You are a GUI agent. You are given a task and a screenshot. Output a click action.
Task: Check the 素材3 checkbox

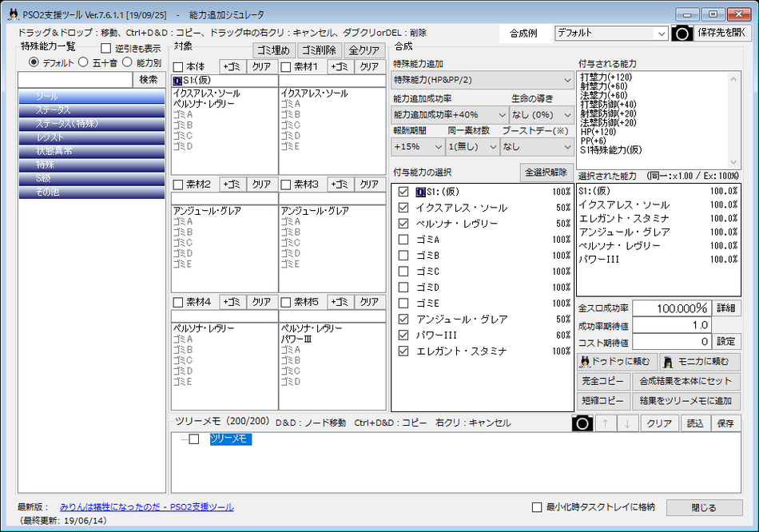pos(286,185)
